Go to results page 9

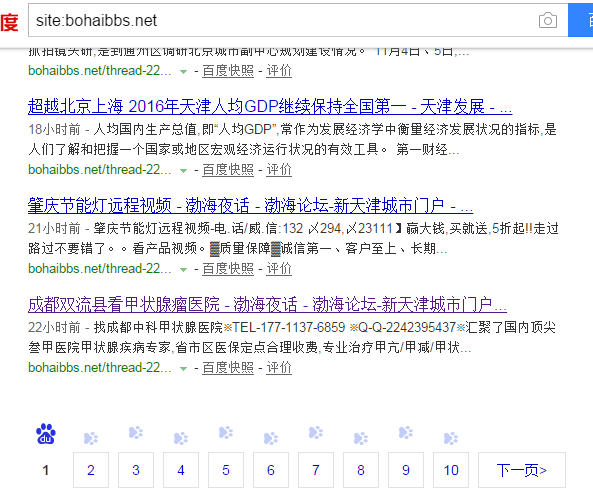click(x=406, y=470)
